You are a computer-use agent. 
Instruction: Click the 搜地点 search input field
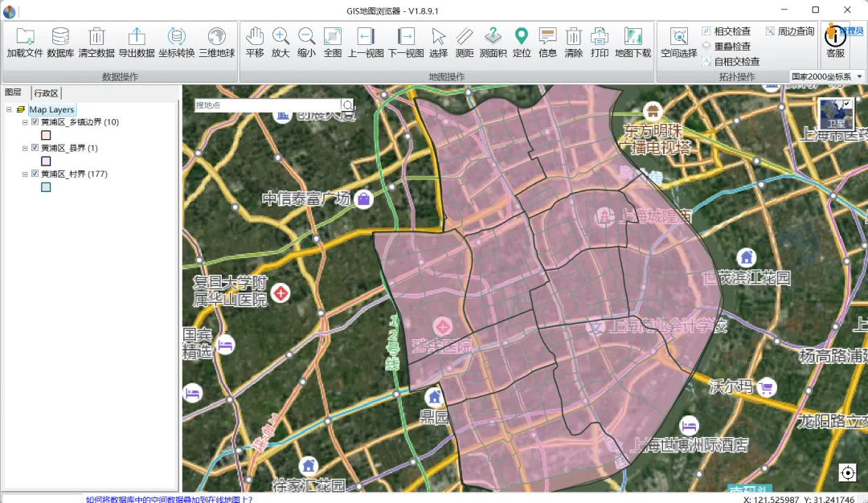pos(268,105)
